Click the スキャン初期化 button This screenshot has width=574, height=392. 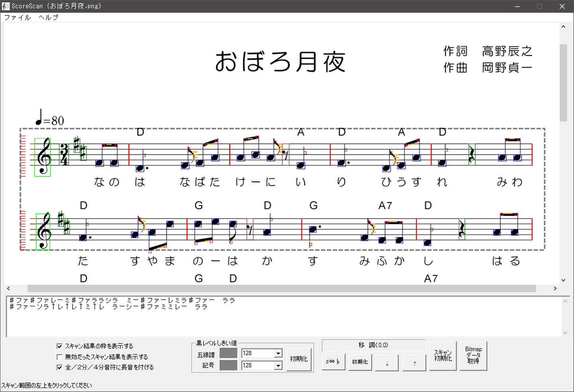(443, 356)
